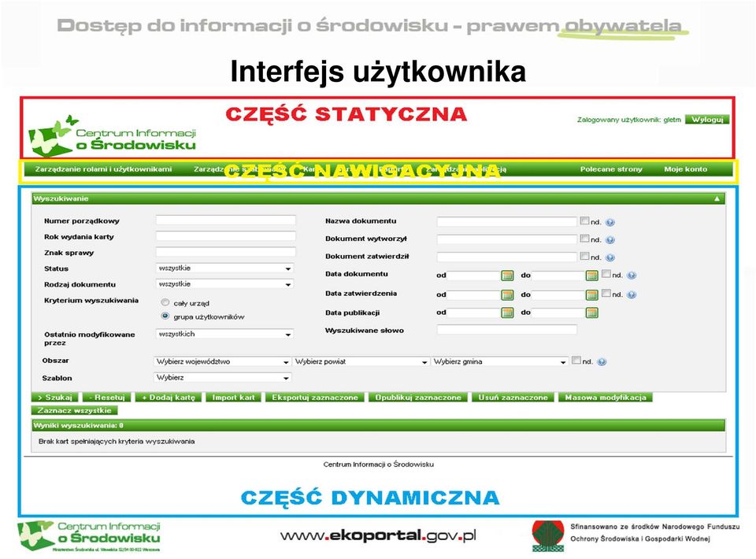This screenshot has width=756, height=559.
Task: Check nd. box for Dokument zatwierdził
Action: (584, 256)
